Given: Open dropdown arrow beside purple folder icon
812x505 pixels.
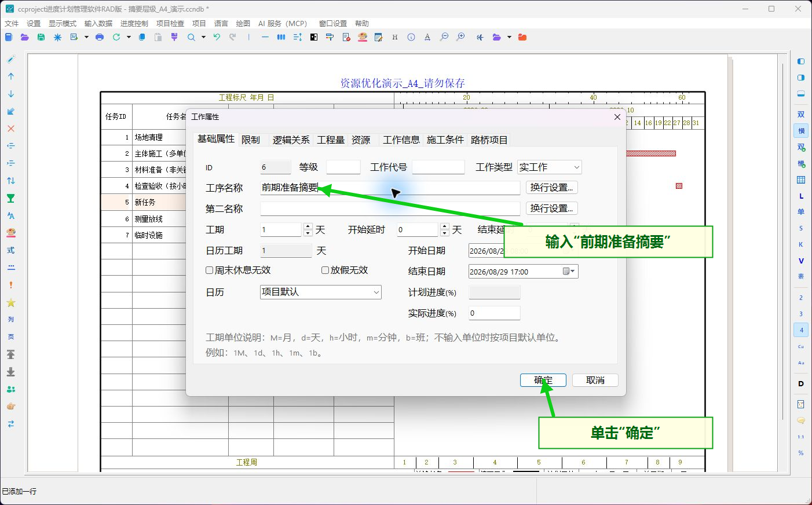Looking at the screenshot, I should click(x=509, y=37).
